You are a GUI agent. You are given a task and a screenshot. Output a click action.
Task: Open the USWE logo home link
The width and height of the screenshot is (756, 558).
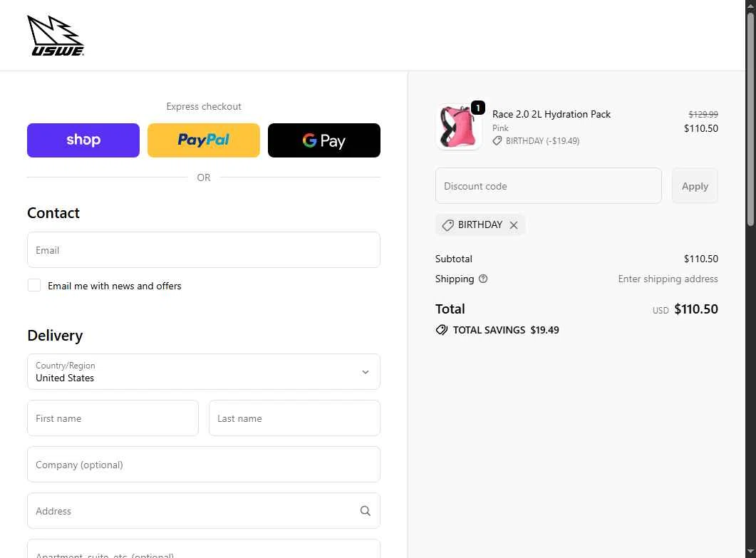[x=56, y=35]
